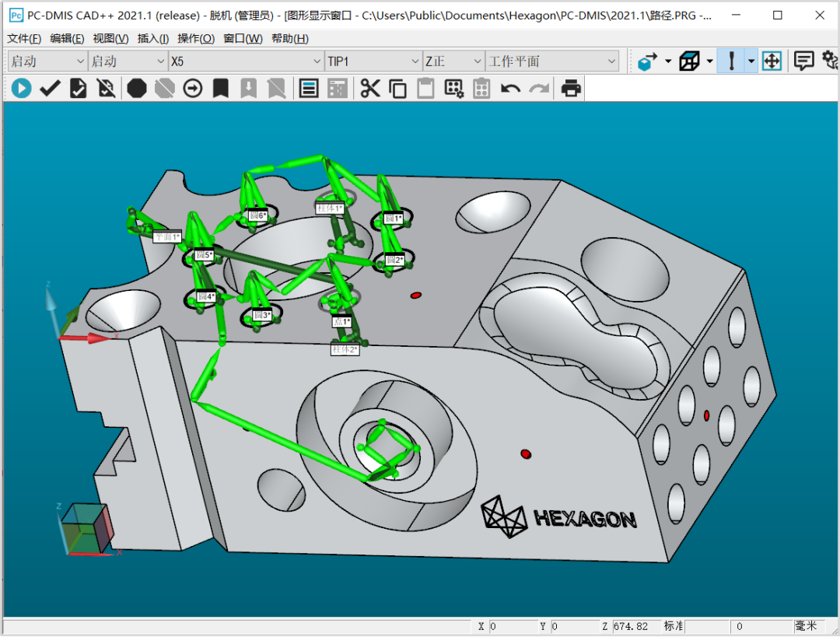Click the 标准 status bar entry
Image resolution: width=840 pixels, height=637 pixels.
click(674, 626)
